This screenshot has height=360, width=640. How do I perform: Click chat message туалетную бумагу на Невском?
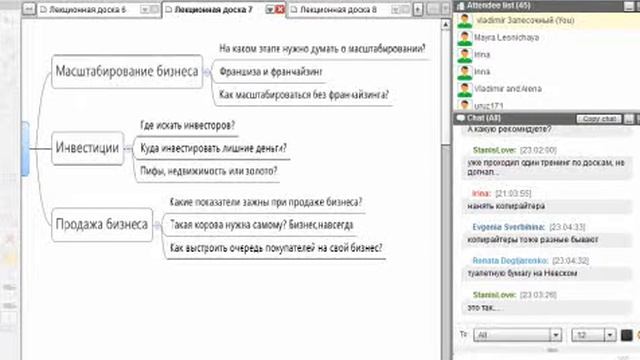522,273
